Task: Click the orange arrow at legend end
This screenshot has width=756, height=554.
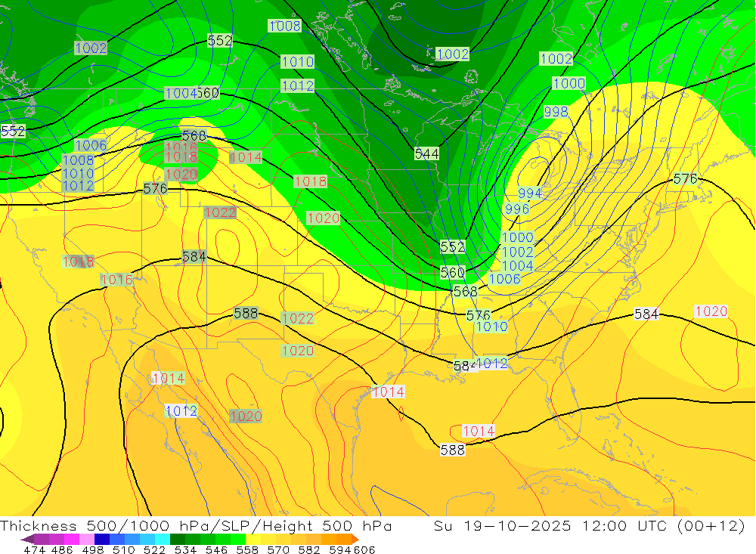Action: 355,539
